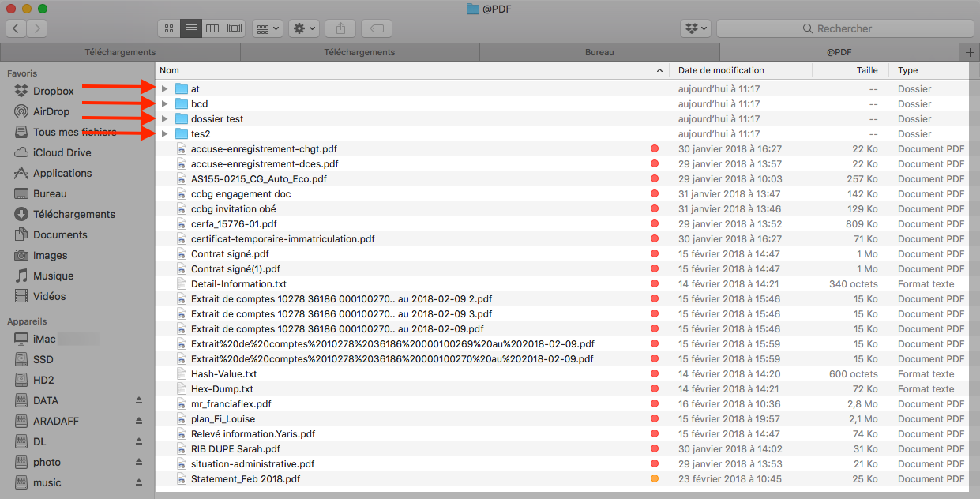The width and height of the screenshot is (980, 499).
Task: Click the red tag dot on plan_Fi_Louise
Action: point(655,419)
